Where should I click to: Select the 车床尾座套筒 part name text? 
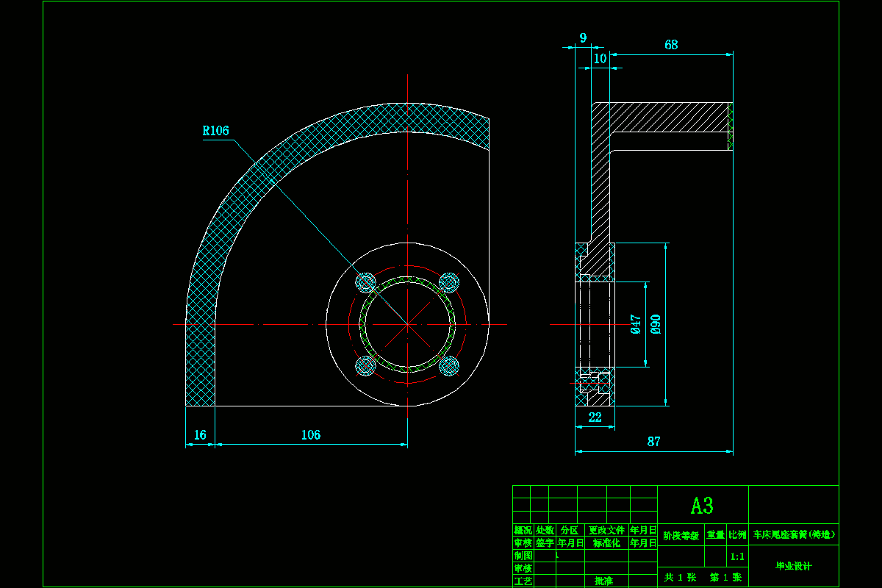pyautogui.click(x=793, y=535)
